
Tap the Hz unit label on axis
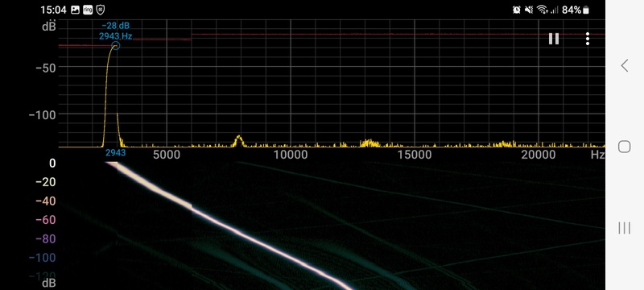coord(597,155)
